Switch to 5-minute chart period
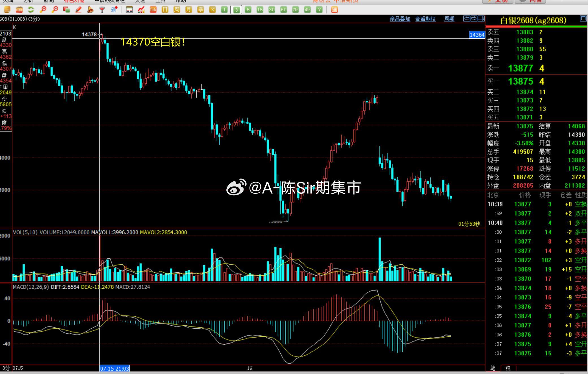Screen dimensions: 588x374 click(x=248, y=10)
